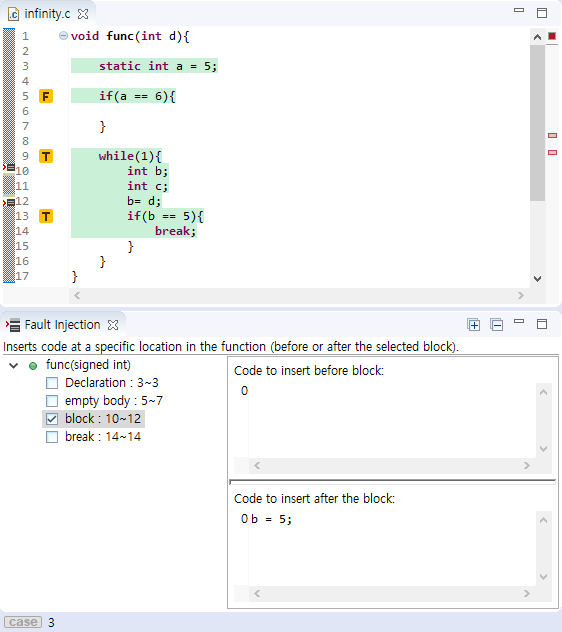Click 'b = 5;' text in after-block editor

click(x=271, y=519)
